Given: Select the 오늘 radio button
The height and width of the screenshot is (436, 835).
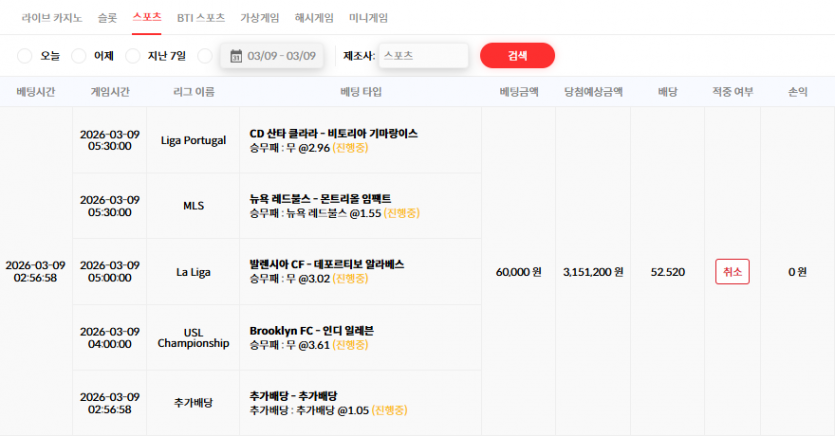Looking at the screenshot, I should [24, 55].
